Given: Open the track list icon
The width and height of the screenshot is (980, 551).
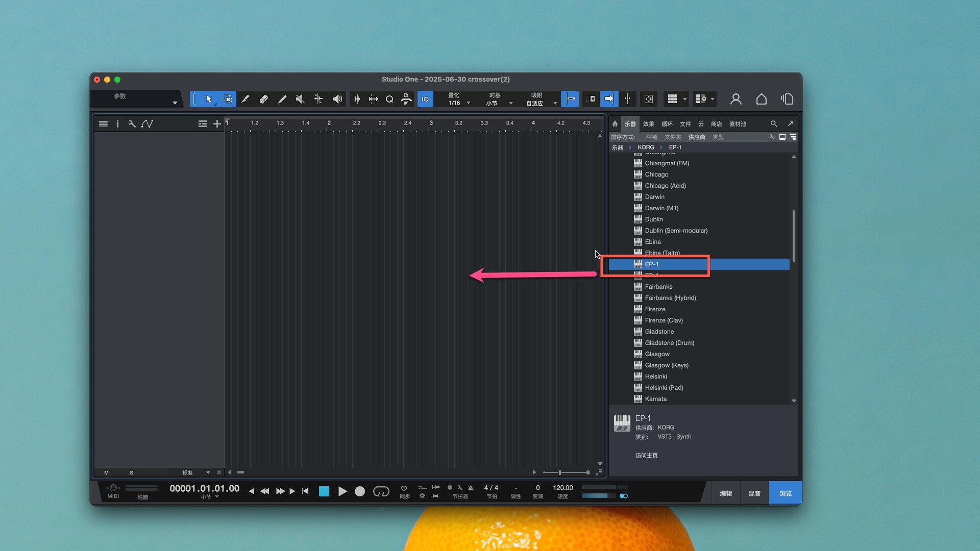Looking at the screenshot, I should (103, 123).
